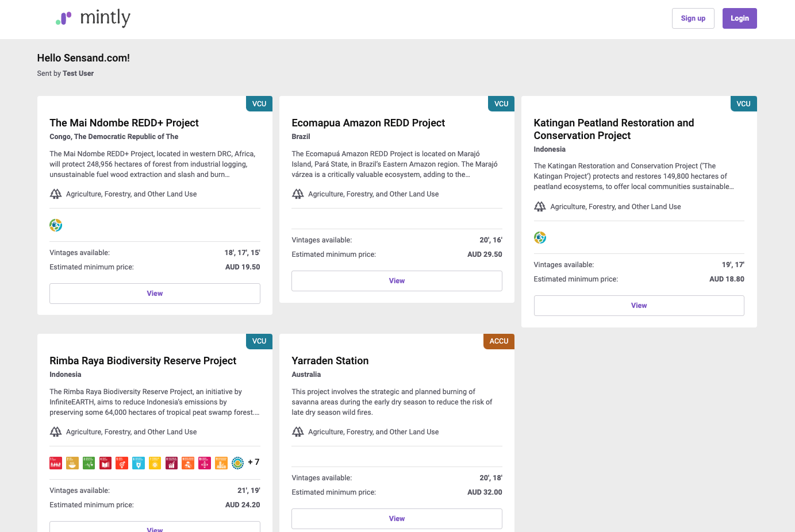Click the forestry tree icon on Ecomapua card
Image resolution: width=795 pixels, height=532 pixels.
pos(298,194)
